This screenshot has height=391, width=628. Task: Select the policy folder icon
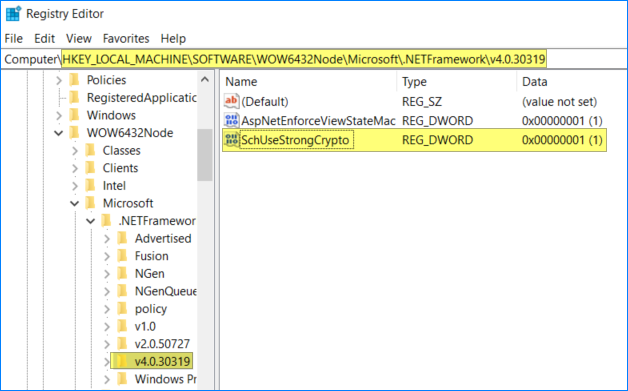[x=123, y=309]
